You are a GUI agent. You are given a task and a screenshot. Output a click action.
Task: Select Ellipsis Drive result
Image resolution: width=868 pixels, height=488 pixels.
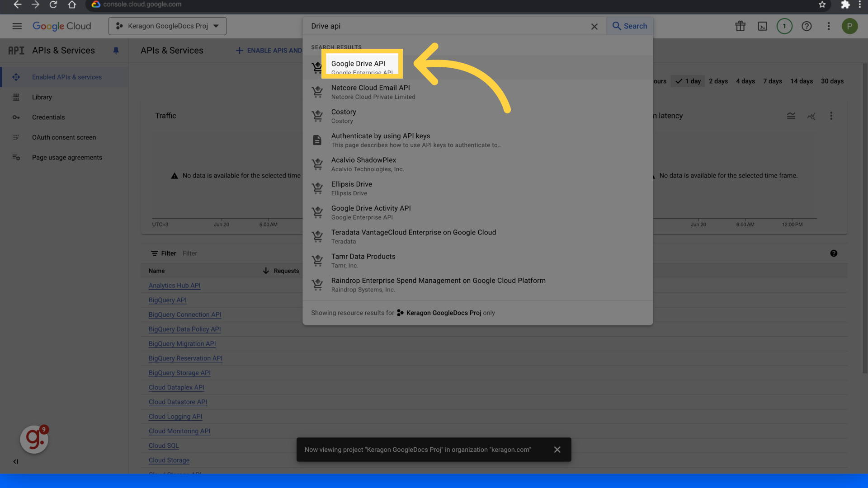pos(477,188)
